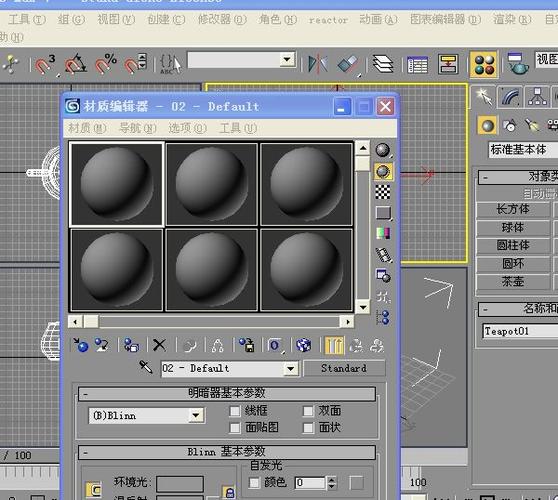Collapse the Blinn 基本参数 rollout
Image resolution: width=558 pixels, height=500 pixels.
tap(227, 452)
